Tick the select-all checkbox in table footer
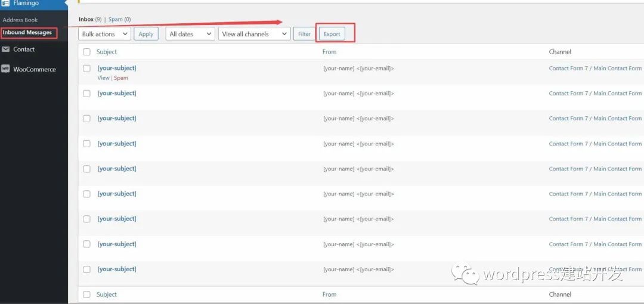 86,294
